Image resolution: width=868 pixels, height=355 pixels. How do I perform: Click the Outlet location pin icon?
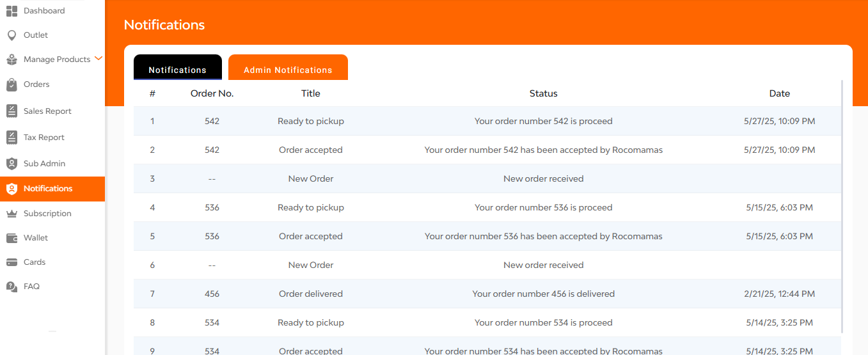12,35
